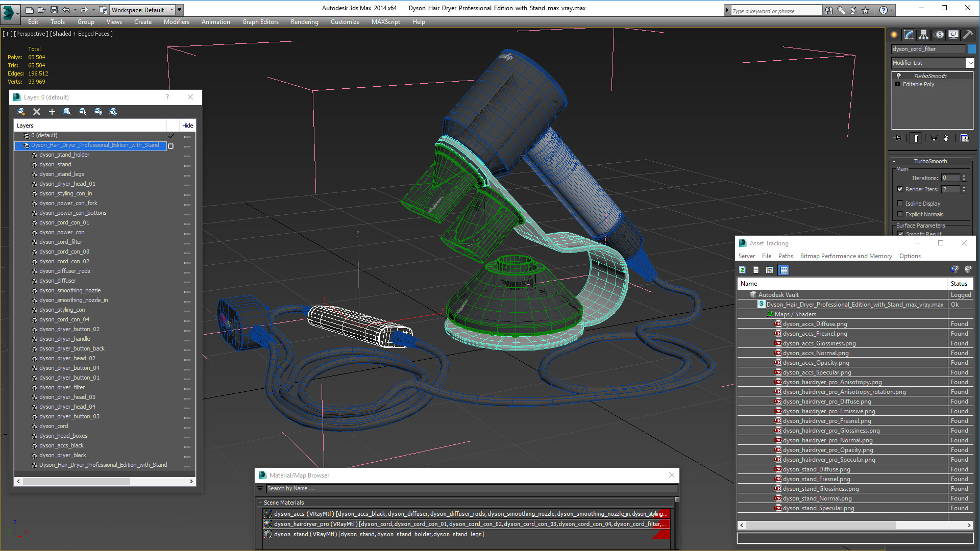Screen dimensions: 980x551
Task: Click Shaded + Edged Faces viewport label
Action: [81, 34]
